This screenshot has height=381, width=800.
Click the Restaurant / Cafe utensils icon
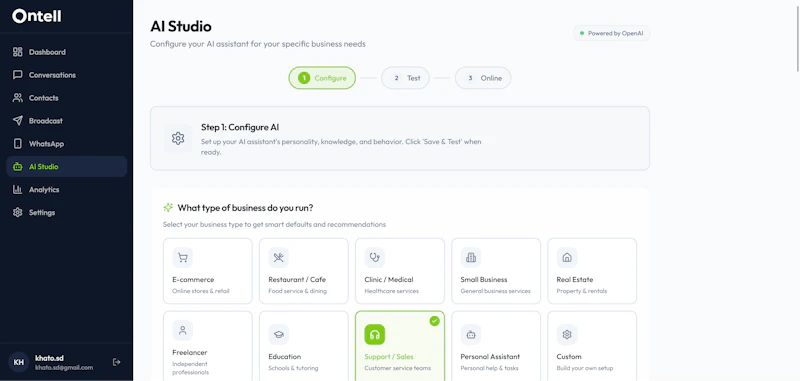tap(279, 258)
